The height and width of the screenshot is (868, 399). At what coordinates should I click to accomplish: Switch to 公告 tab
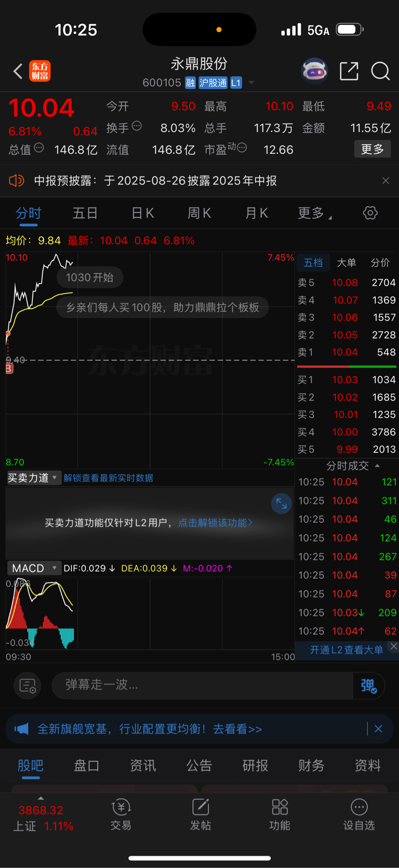(199, 766)
